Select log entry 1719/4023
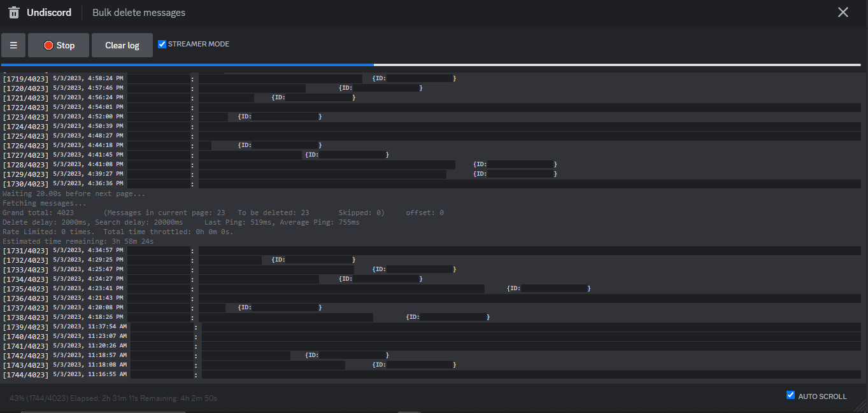Viewport: 868px width, 413px height. (25, 79)
